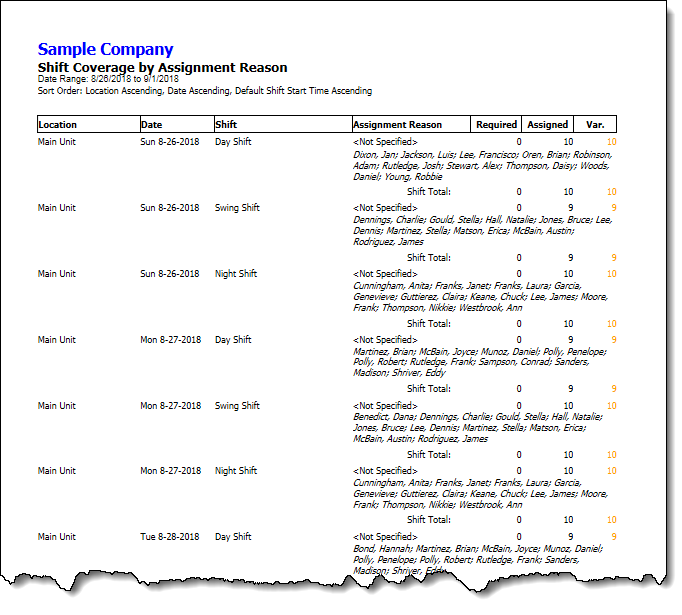Viewport: 682px width, 615px height.
Task: Click <Not Specified> reason for Mon Swing Shift
Action: 385,406
